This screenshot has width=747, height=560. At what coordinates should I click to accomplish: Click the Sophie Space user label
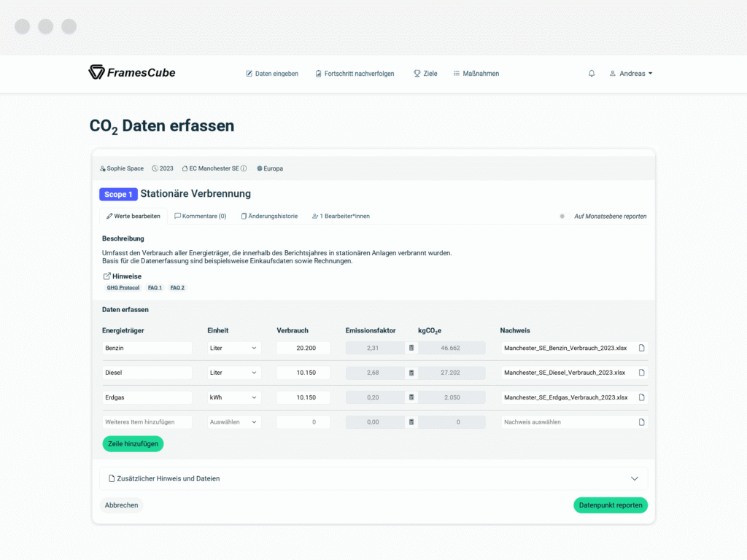point(122,168)
